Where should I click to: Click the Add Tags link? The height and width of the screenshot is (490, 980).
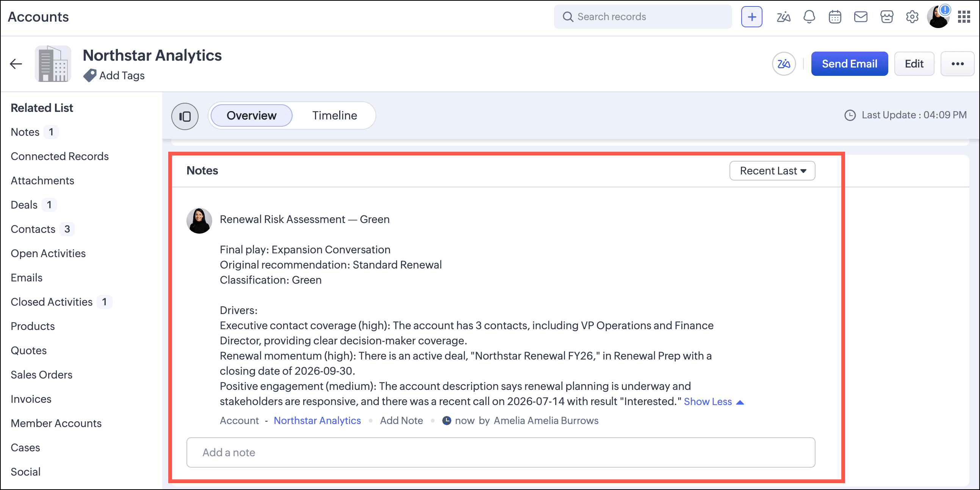click(122, 75)
